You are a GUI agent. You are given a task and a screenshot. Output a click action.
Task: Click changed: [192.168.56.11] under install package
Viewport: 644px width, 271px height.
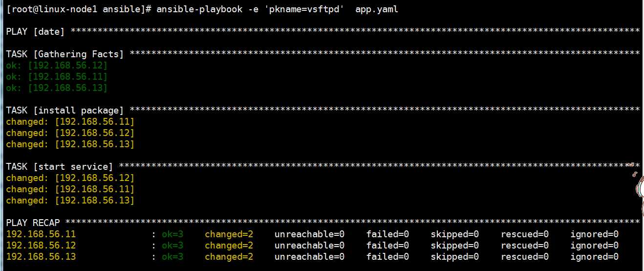(70, 122)
